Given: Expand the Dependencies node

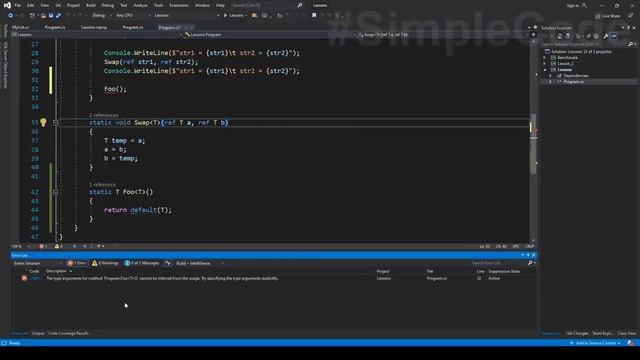Looking at the screenshot, I should (550, 76).
